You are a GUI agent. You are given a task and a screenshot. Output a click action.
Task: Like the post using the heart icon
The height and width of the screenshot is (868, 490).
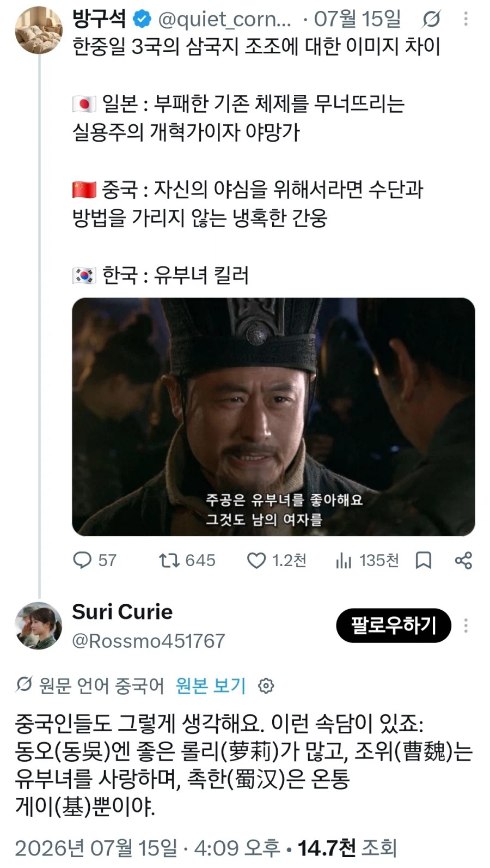click(256, 560)
